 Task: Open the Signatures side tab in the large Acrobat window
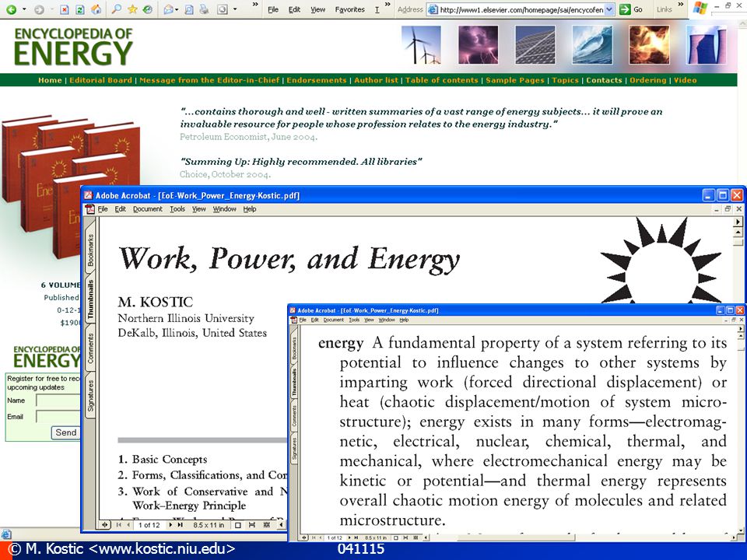point(90,396)
